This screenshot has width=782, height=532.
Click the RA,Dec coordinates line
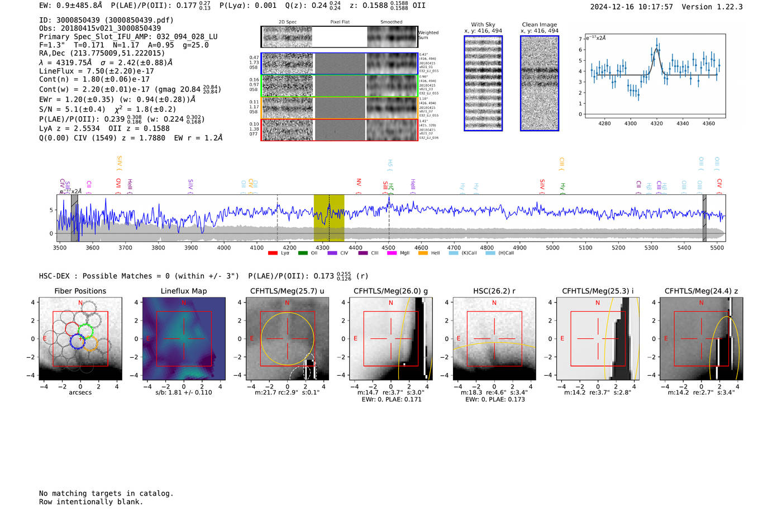(102, 54)
